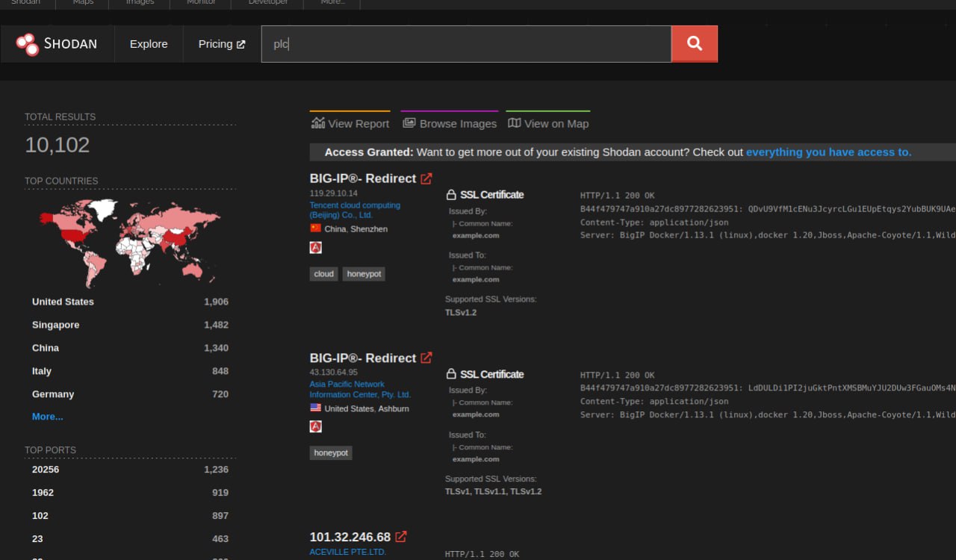The image size is (956, 560).
Task: Click the red magnifier search button
Action: click(x=695, y=44)
